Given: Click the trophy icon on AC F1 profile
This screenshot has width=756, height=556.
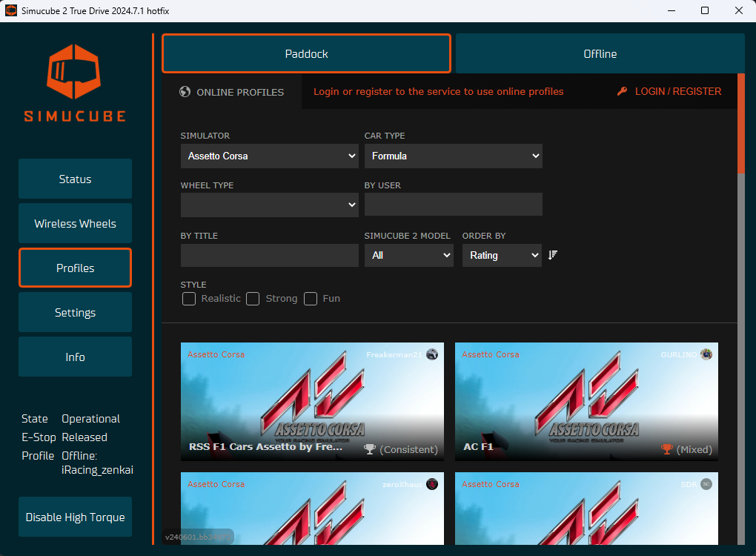Looking at the screenshot, I should point(667,449).
